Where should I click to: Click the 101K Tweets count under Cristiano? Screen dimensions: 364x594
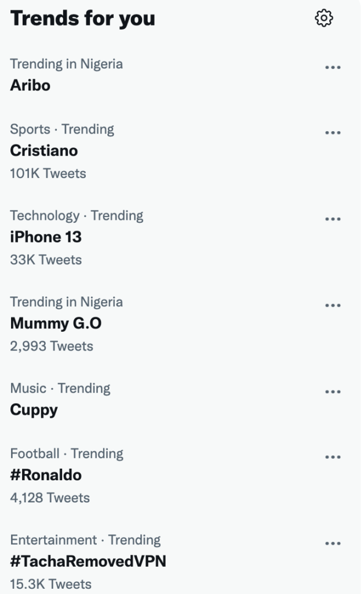tap(48, 173)
